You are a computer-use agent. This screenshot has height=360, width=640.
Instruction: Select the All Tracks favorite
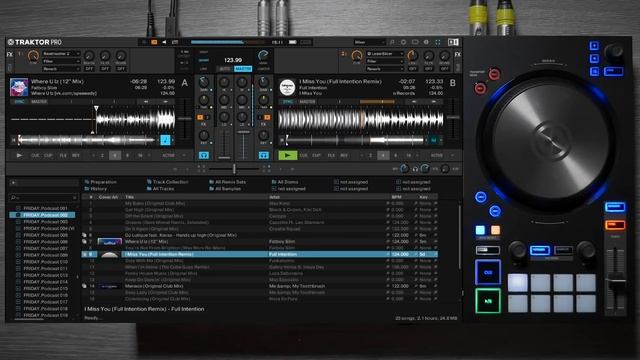(160, 189)
